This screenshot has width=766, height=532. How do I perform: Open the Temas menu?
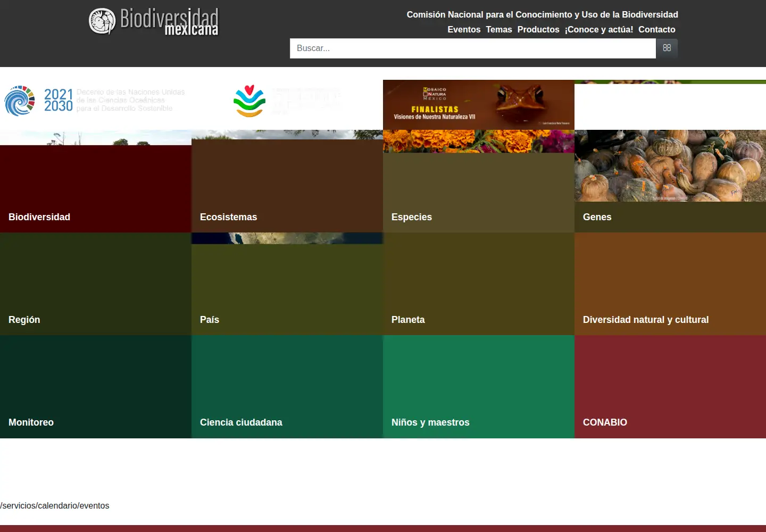pyautogui.click(x=499, y=30)
